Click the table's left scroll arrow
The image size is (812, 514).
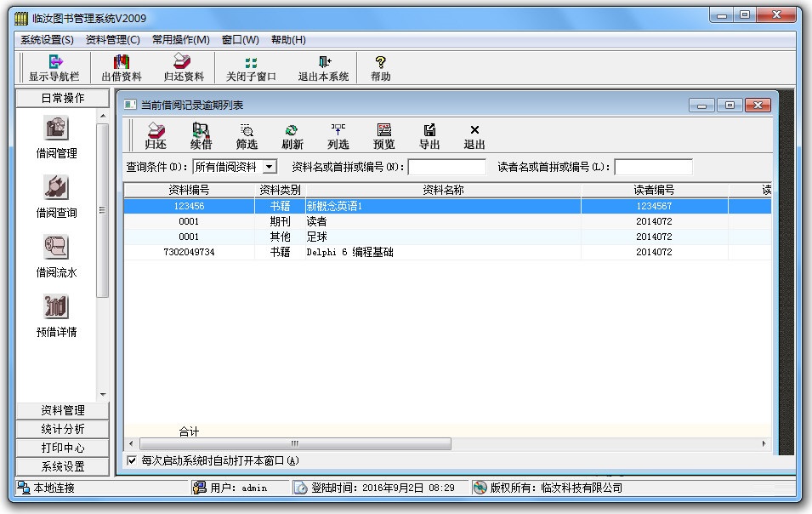tap(131, 443)
